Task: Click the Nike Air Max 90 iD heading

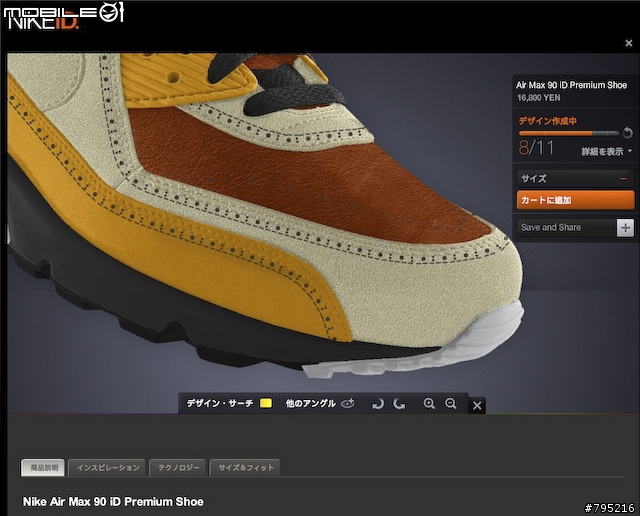Action: (113, 502)
